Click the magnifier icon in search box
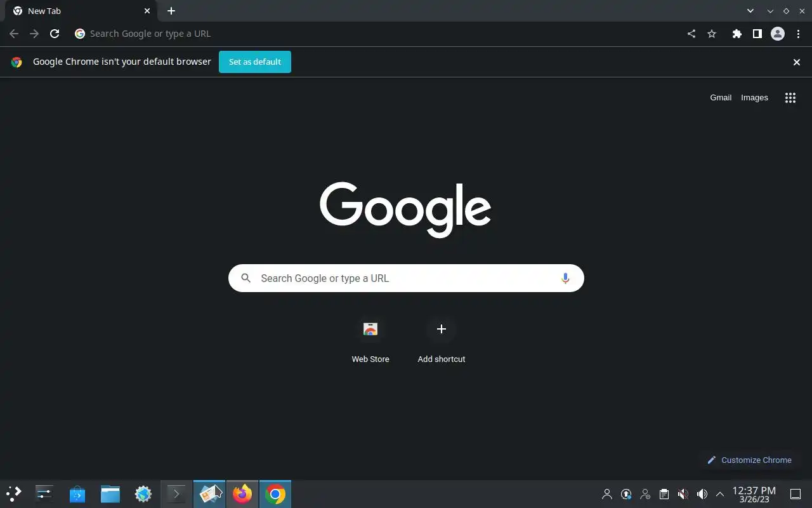Screen dimensions: 812x508 coord(246,278)
